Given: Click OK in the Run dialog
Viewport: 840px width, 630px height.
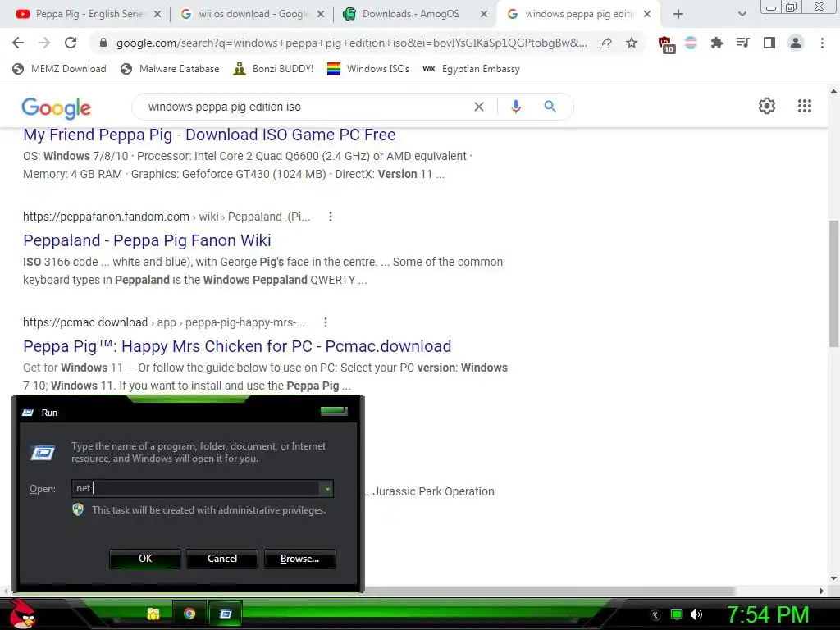Looking at the screenshot, I should coord(145,558).
